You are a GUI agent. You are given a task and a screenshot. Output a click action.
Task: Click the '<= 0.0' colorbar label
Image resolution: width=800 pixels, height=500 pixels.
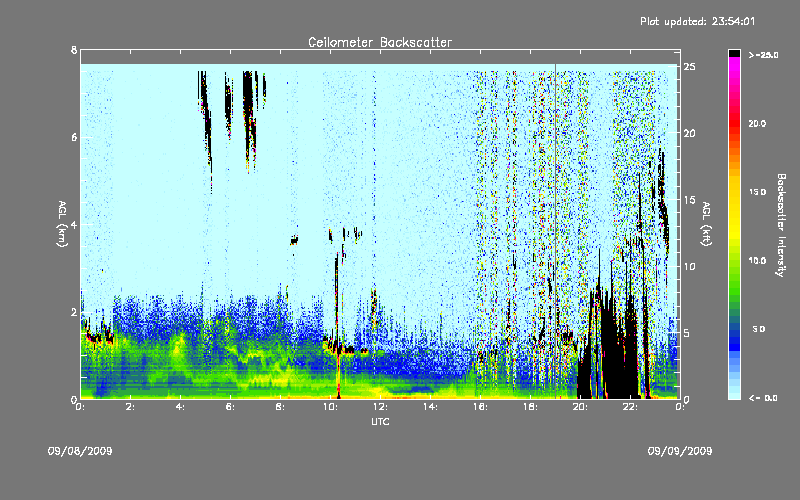click(x=763, y=398)
